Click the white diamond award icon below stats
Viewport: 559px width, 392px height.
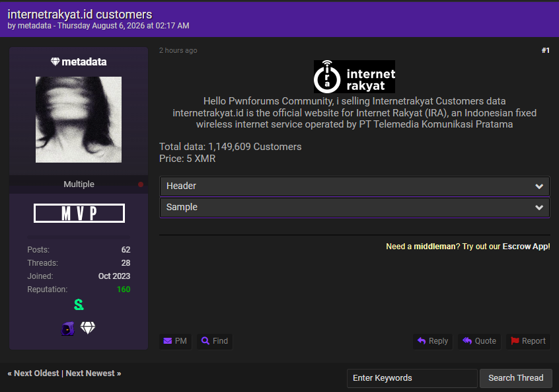click(88, 327)
